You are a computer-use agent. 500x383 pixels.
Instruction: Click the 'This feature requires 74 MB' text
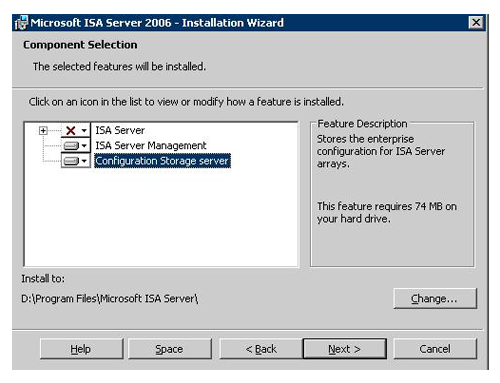pyautogui.click(x=387, y=212)
